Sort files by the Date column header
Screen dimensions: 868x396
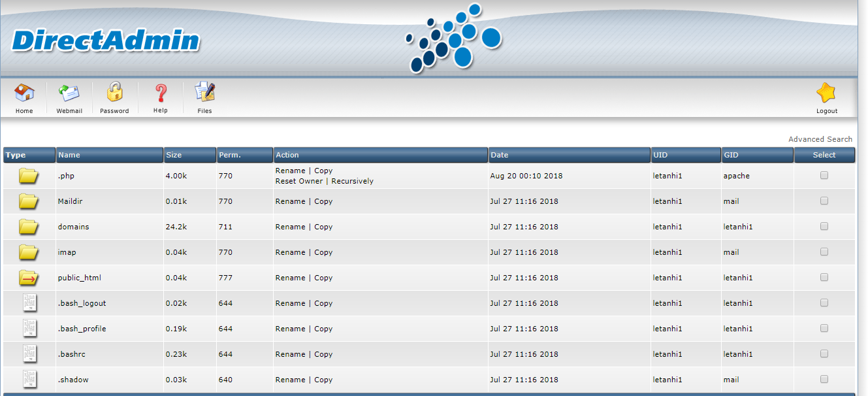click(500, 155)
